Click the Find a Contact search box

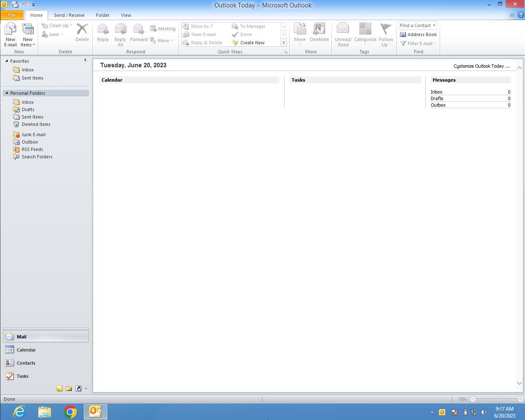pos(415,25)
